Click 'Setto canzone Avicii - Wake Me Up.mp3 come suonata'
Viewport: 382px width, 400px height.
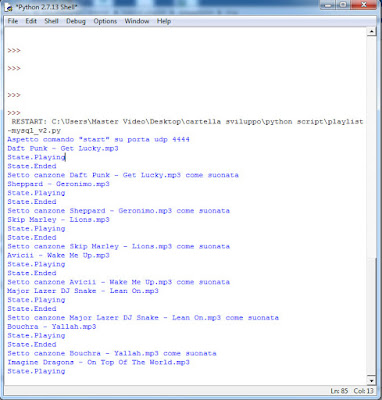pyautogui.click(x=118, y=282)
